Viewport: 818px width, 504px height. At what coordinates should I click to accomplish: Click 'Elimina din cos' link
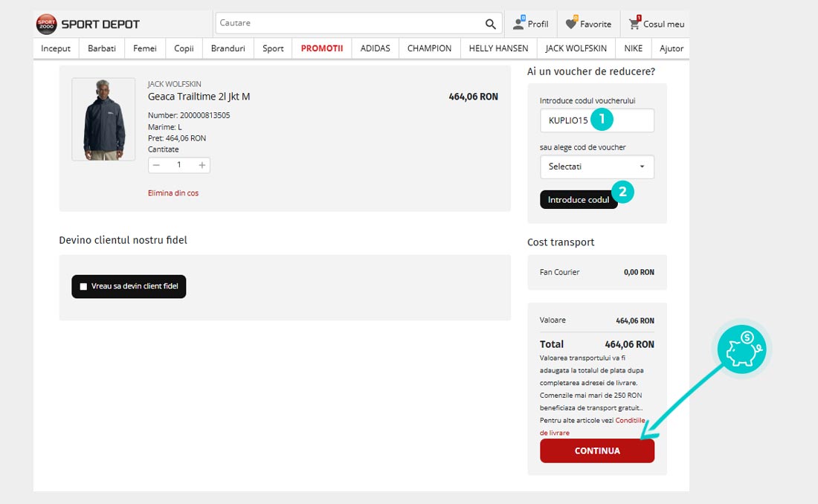(x=173, y=193)
